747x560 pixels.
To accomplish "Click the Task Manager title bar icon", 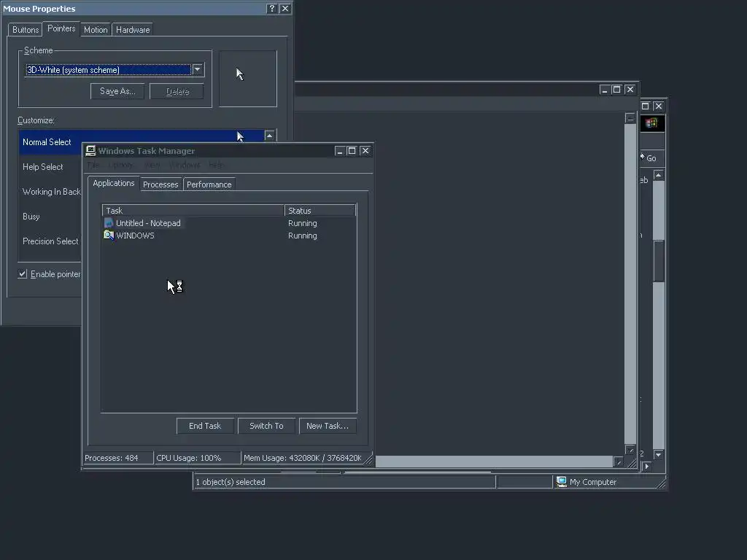I will (90, 151).
